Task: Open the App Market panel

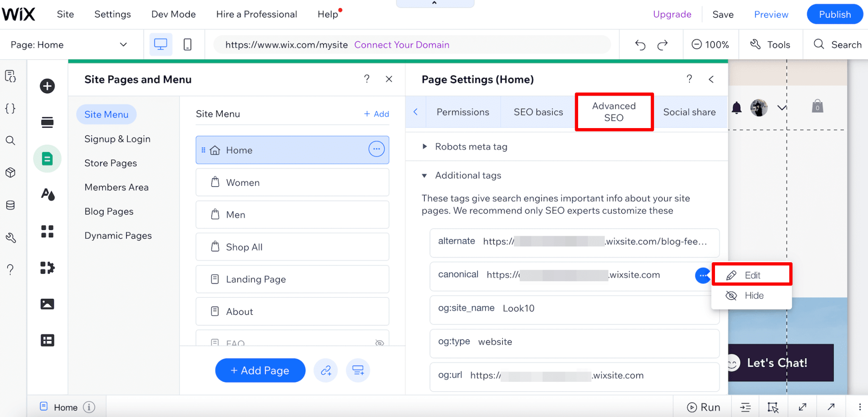Action: (47, 268)
